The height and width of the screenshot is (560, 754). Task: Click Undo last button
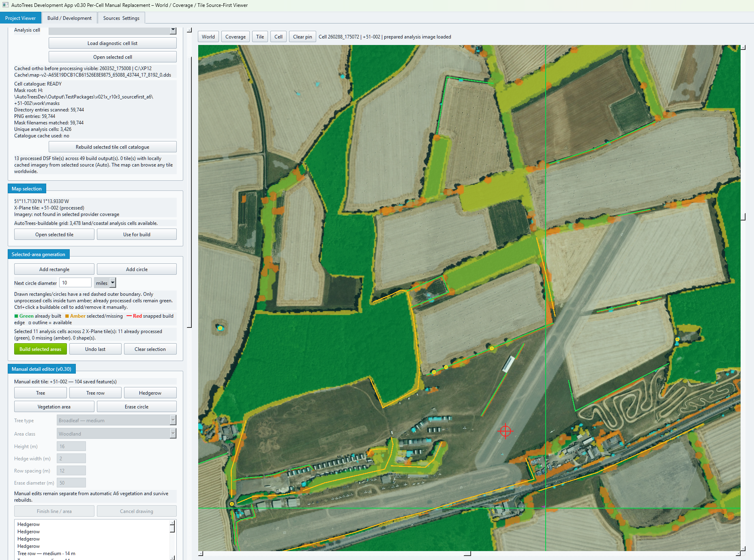[95, 349]
